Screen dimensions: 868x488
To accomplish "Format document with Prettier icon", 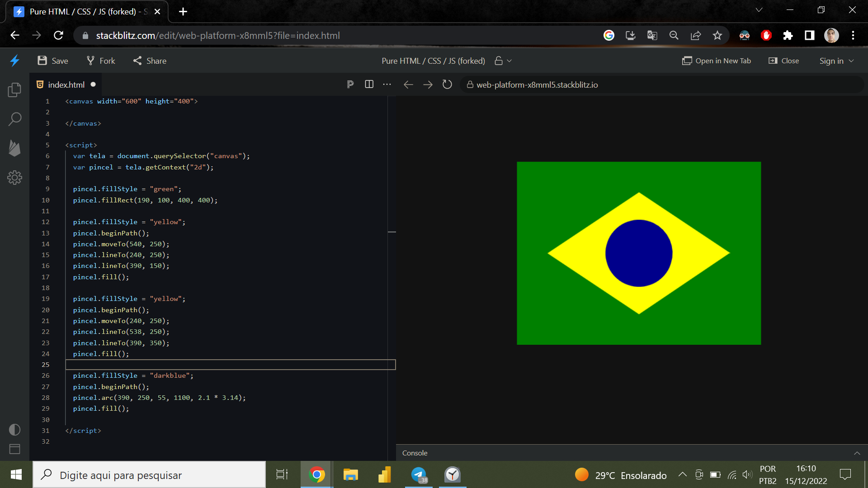I will (x=350, y=84).
